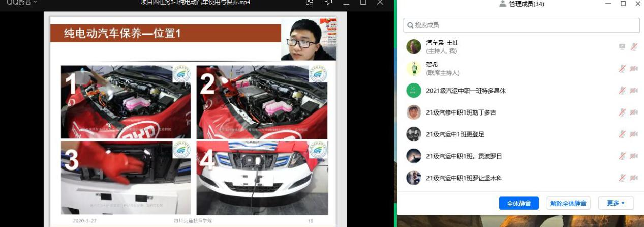644x227 pixels.
Task: Click microphone icon for 21级汽运中职1班罗让坚木科
Action: pyautogui.click(x=622, y=178)
